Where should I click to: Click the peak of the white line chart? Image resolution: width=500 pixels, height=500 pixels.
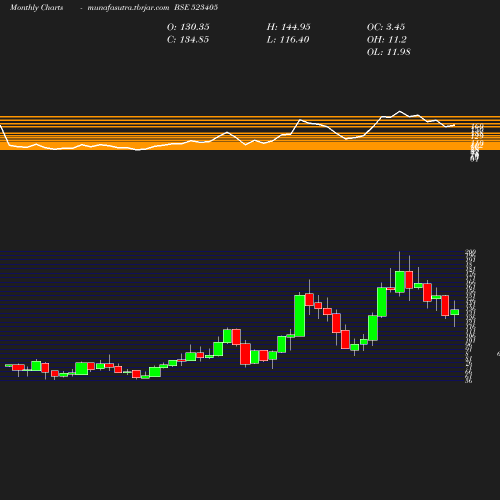coord(400,111)
